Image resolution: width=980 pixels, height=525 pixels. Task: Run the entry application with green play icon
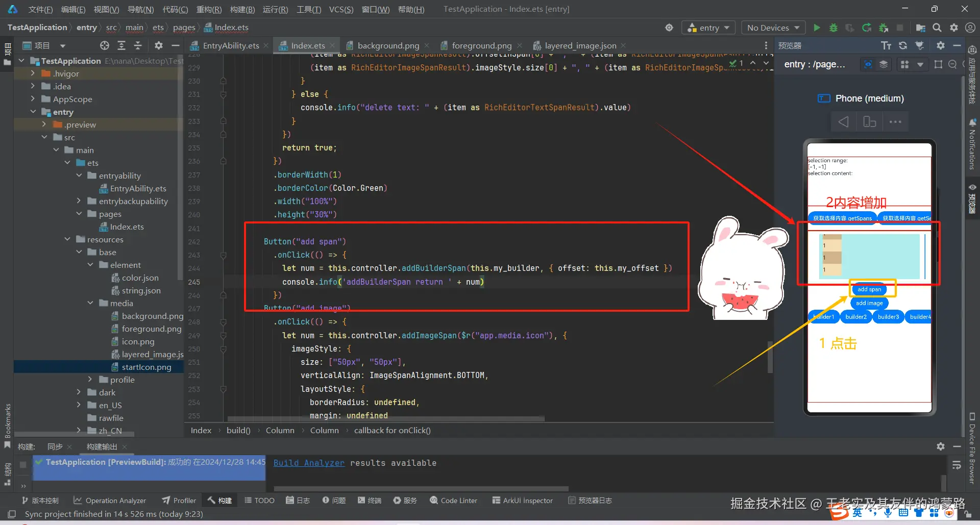pos(816,28)
